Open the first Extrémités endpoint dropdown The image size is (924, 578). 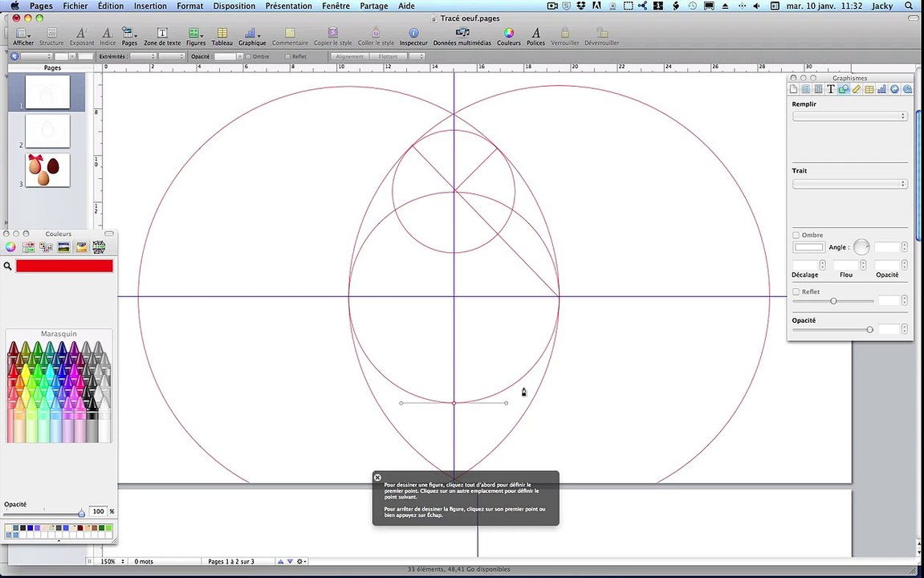143,56
